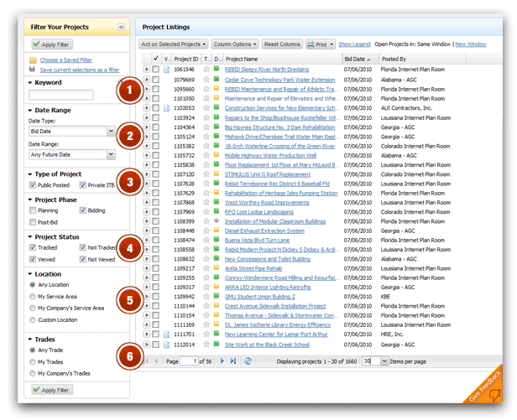Click document icon for project 1111701
This screenshot has height=420, width=517.
point(167,334)
